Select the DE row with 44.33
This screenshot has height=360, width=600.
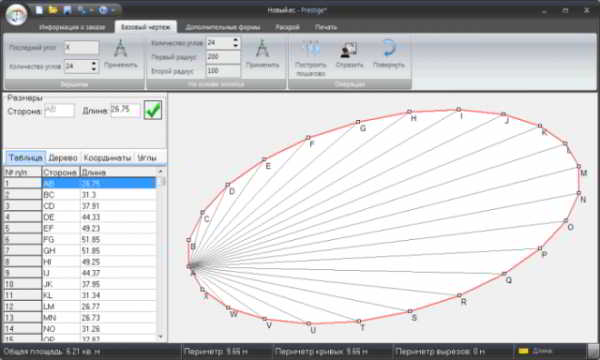point(80,217)
